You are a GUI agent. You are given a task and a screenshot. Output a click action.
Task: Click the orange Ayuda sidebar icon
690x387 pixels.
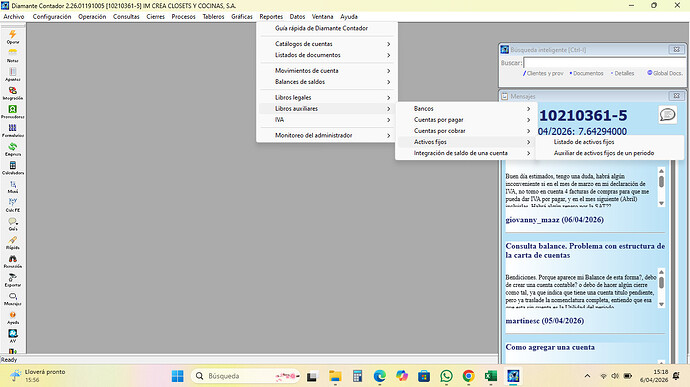[13, 317]
